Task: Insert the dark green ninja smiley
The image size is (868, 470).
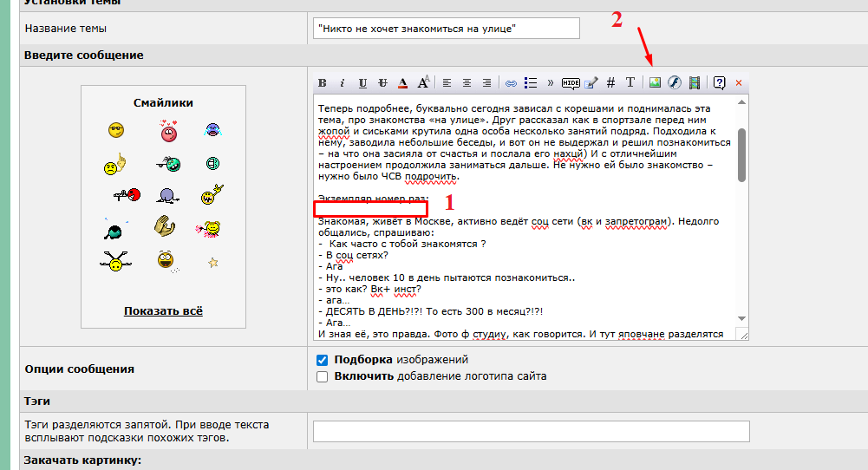Action: [115, 230]
